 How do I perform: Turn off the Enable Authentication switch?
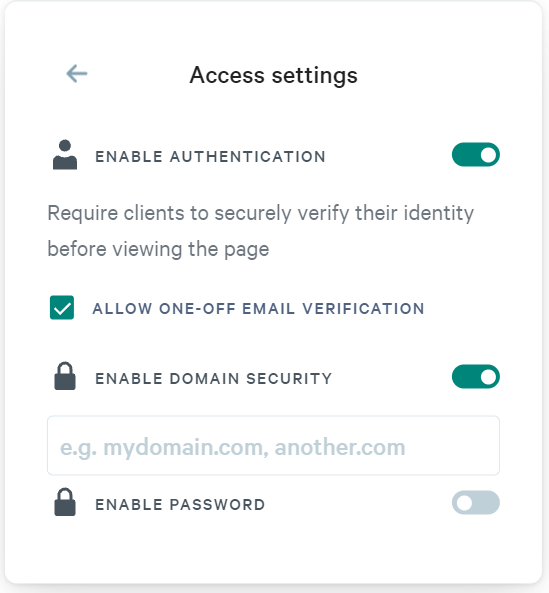(x=476, y=155)
